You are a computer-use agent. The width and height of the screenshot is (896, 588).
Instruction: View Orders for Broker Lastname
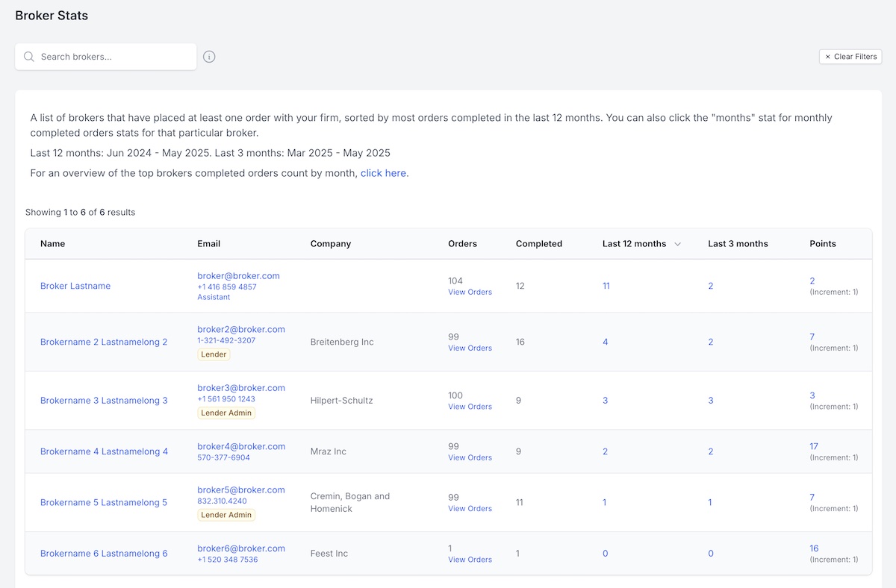tap(470, 292)
